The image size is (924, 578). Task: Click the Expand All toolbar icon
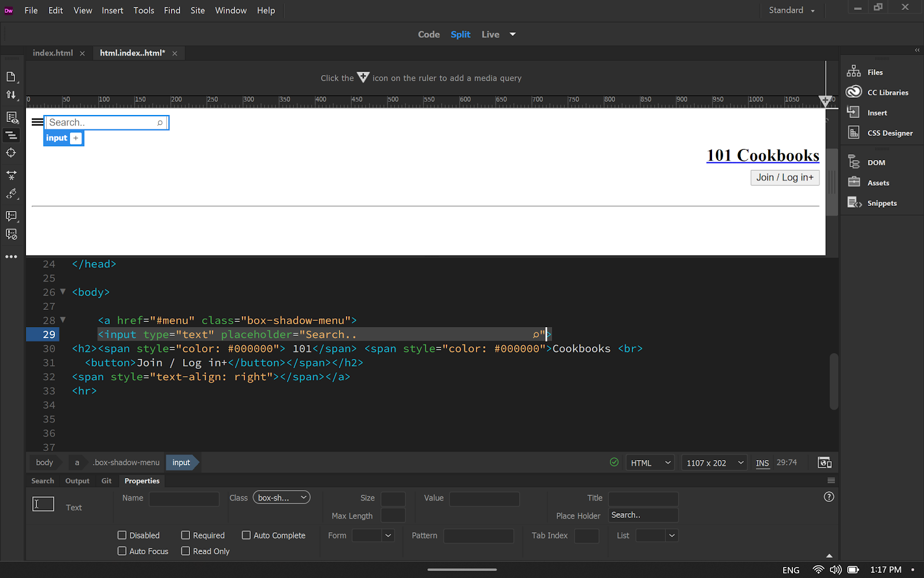(x=12, y=175)
